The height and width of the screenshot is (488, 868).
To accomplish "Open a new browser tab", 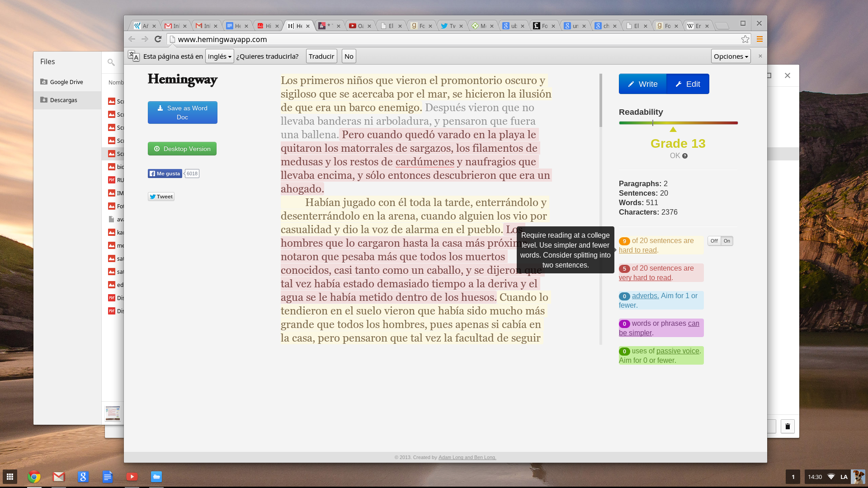I will point(722,26).
